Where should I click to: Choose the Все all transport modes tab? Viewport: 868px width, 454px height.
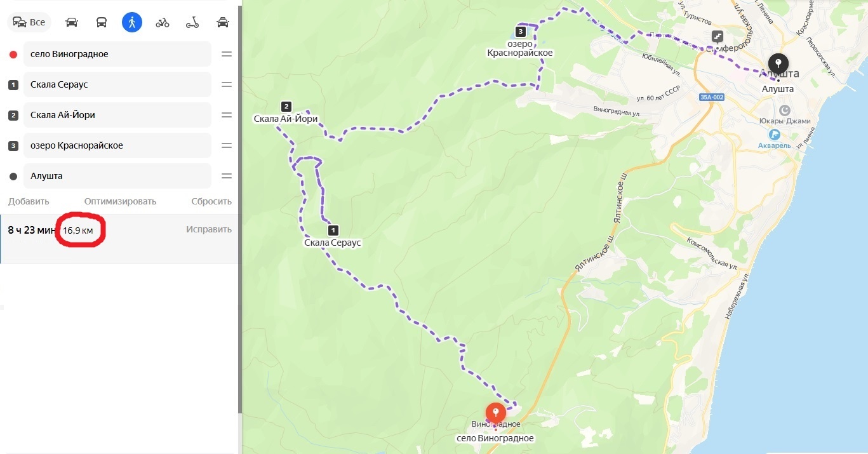coord(29,22)
